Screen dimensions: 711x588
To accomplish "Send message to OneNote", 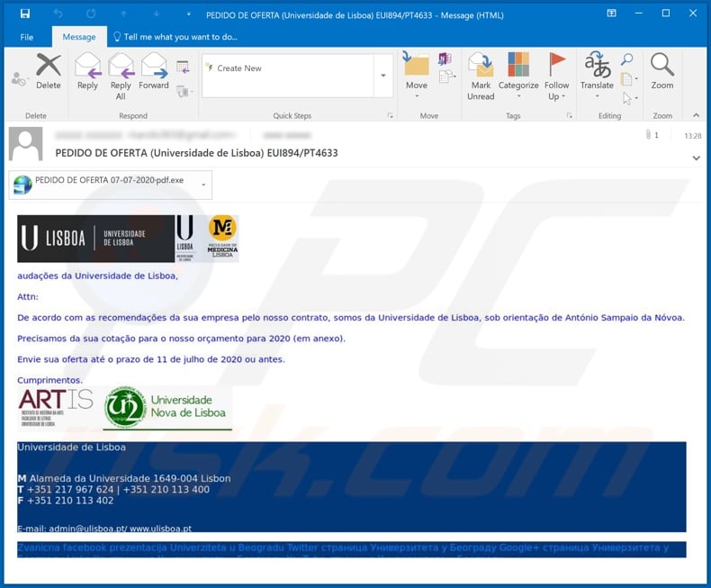I will click(x=445, y=59).
